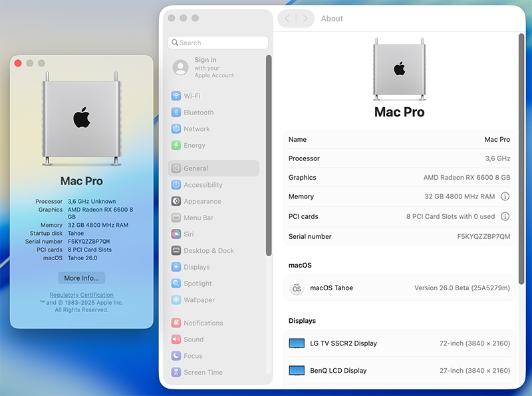This screenshot has width=532, height=396.
Task: Click 'AMD Radeon RX 6600 8 GB' in Settings
Action: pos(467,177)
